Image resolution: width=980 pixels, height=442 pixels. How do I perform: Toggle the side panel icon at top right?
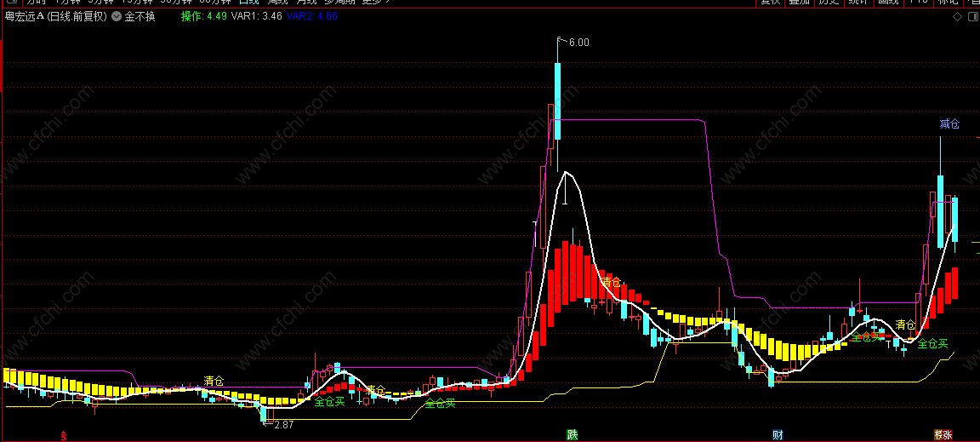tap(971, 17)
